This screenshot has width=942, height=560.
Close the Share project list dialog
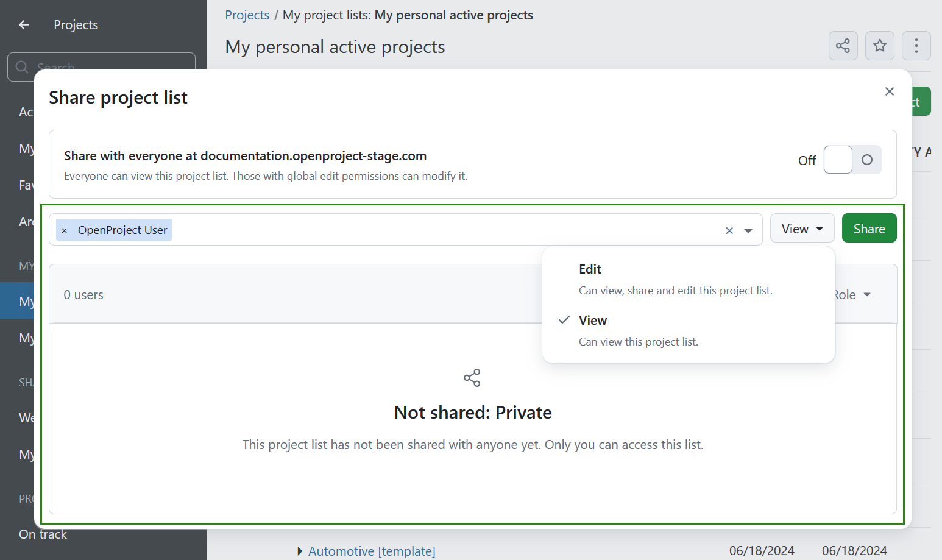point(889,91)
